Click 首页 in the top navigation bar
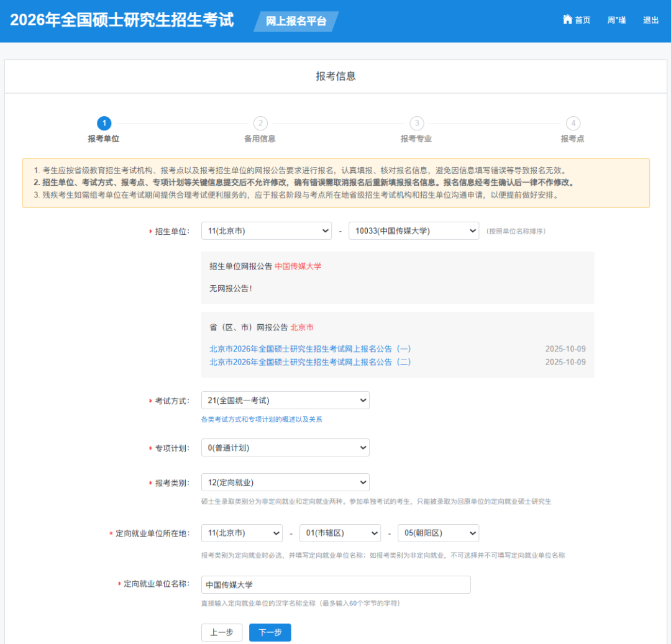Viewport: 671px width, 644px height. (582, 19)
